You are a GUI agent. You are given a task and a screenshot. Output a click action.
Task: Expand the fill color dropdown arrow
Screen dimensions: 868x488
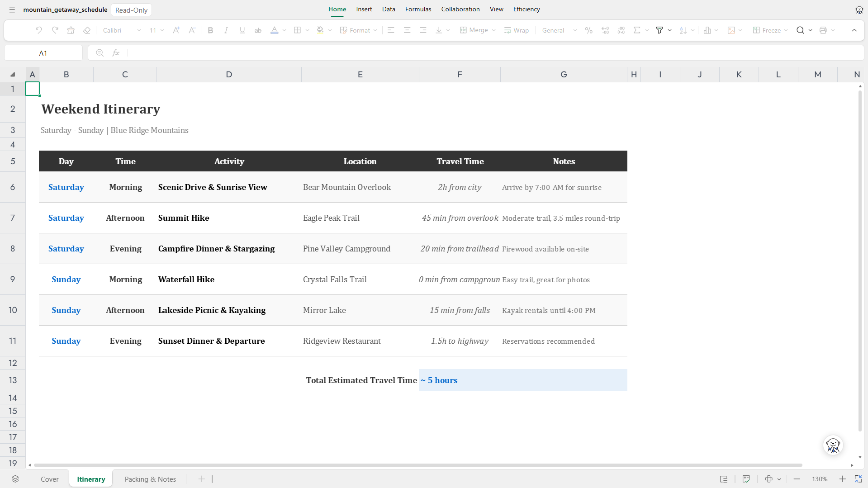[330, 30]
